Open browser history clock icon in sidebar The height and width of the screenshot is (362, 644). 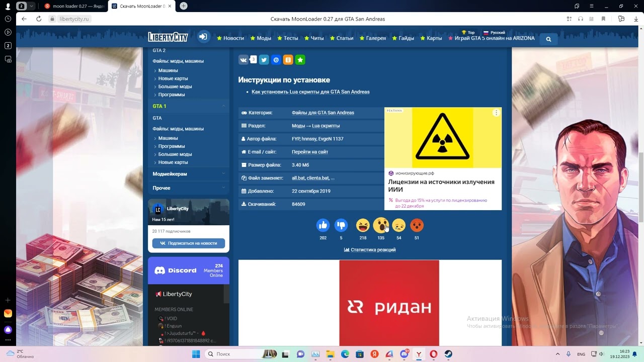(x=8, y=19)
